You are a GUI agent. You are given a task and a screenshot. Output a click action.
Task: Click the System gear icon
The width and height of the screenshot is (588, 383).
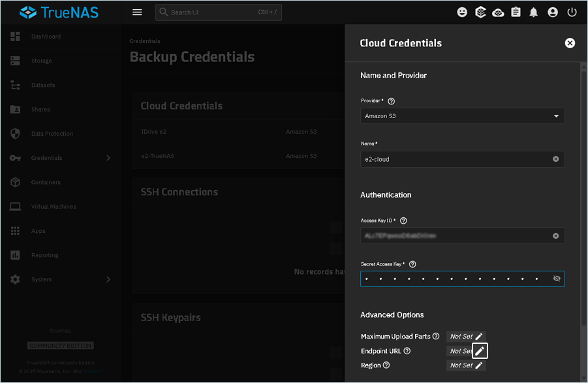tap(15, 279)
